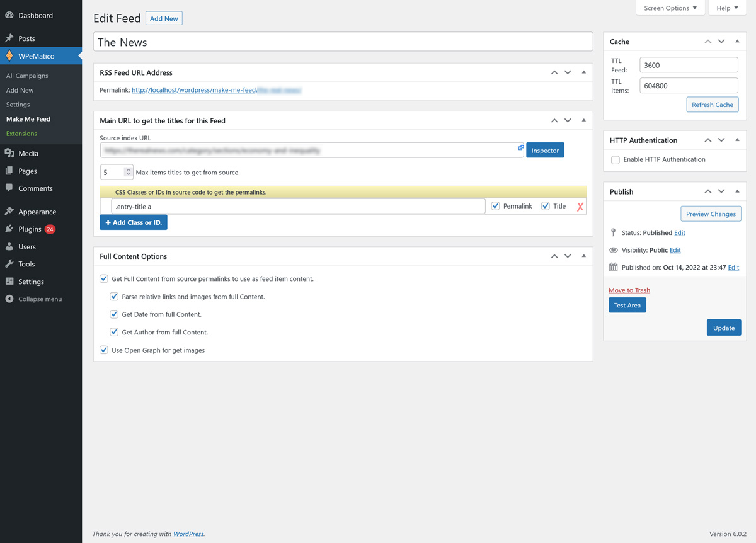This screenshot has width=756, height=543.
Task: Collapse the Main URL panel toggle
Action: tap(583, 120)
